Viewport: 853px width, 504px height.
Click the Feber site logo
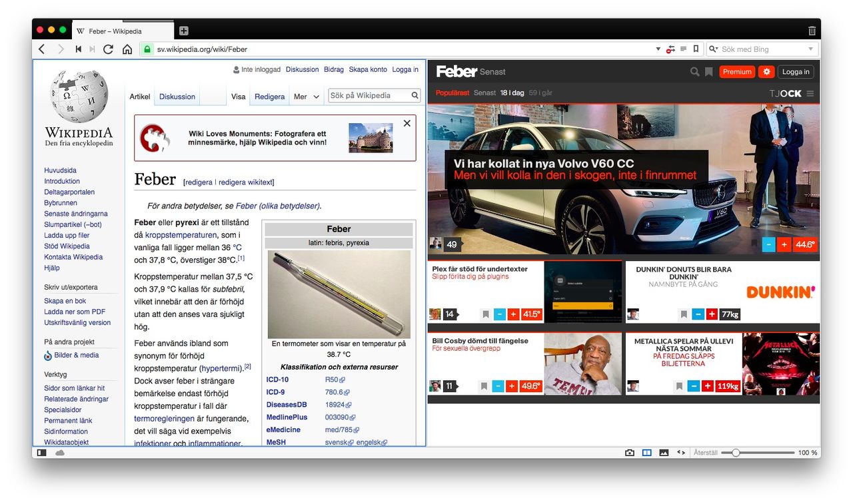456,71
